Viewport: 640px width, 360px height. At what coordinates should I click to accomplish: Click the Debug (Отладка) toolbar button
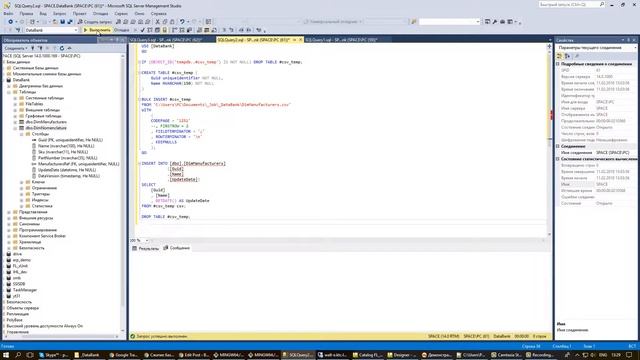point(121,30)
